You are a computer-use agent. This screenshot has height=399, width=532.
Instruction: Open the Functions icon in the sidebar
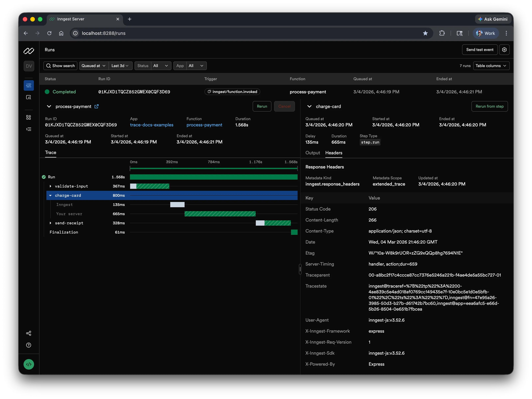pos(29,129)
